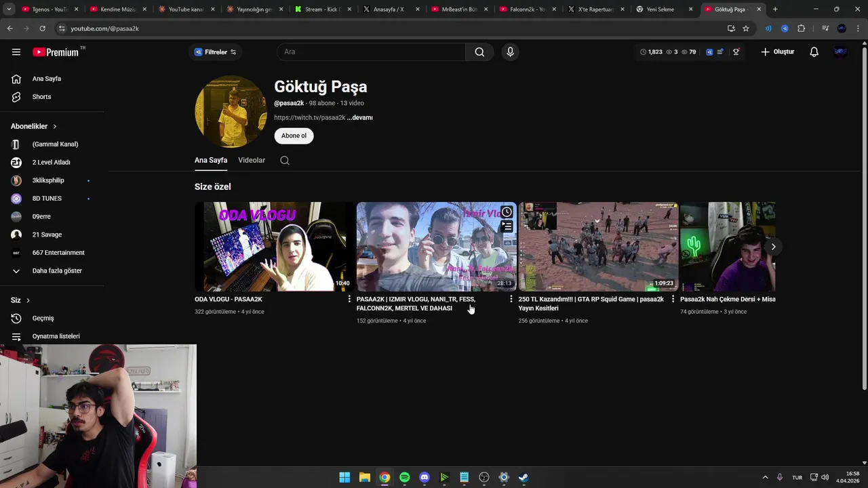The width and height of the screenshot is (868, 488).
Task: Open the YouTube hamburger guide menu
Action: click(x=16, y=52)
